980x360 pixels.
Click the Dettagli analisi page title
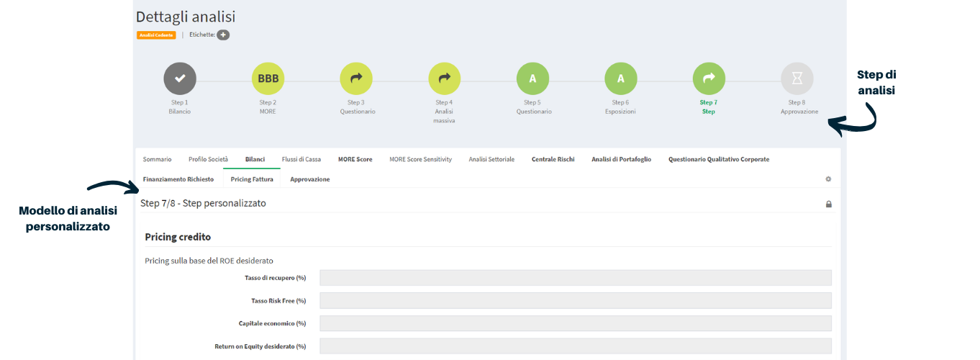point(186,17)
